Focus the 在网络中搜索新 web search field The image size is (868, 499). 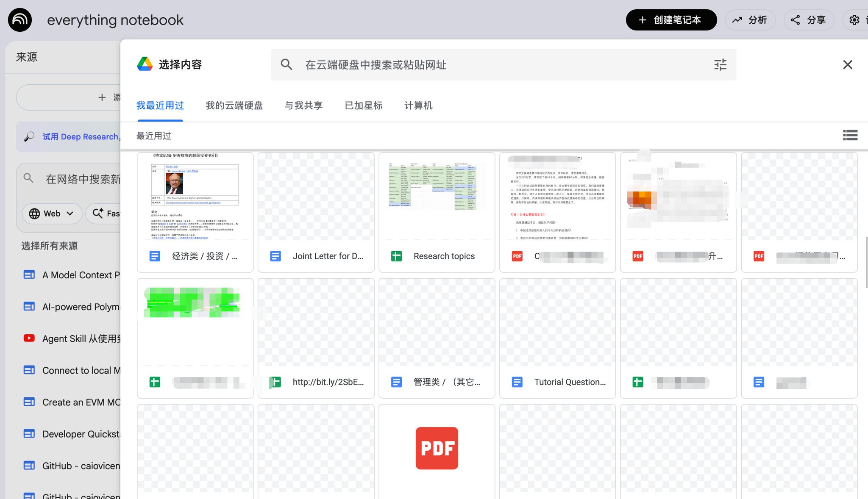point(83,179)
